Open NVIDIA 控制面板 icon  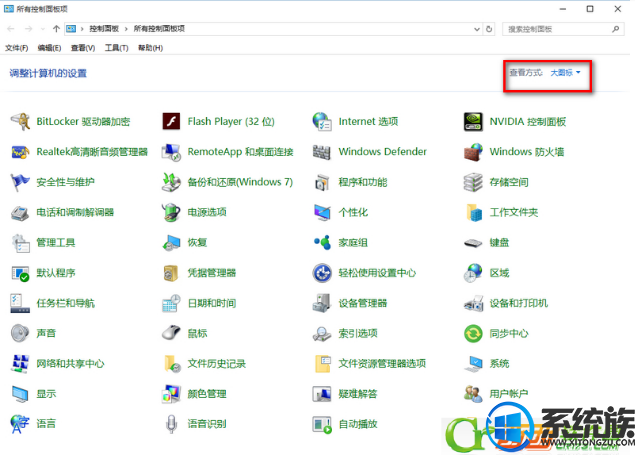(473, 121)
